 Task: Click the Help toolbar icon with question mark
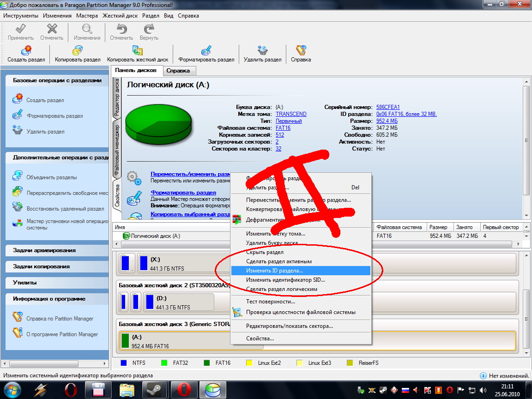[x=301, y=50]
